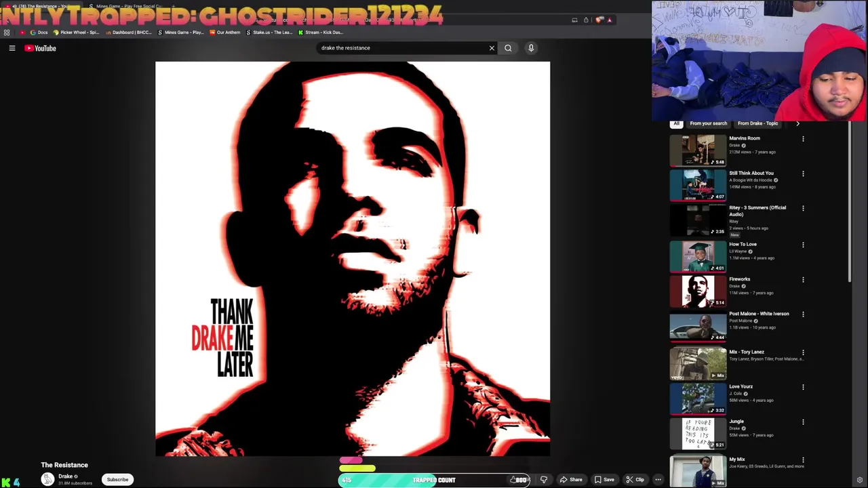Click the cast/screen icon in browser toolbar
The image size is (868, 488).
[574, 20]
